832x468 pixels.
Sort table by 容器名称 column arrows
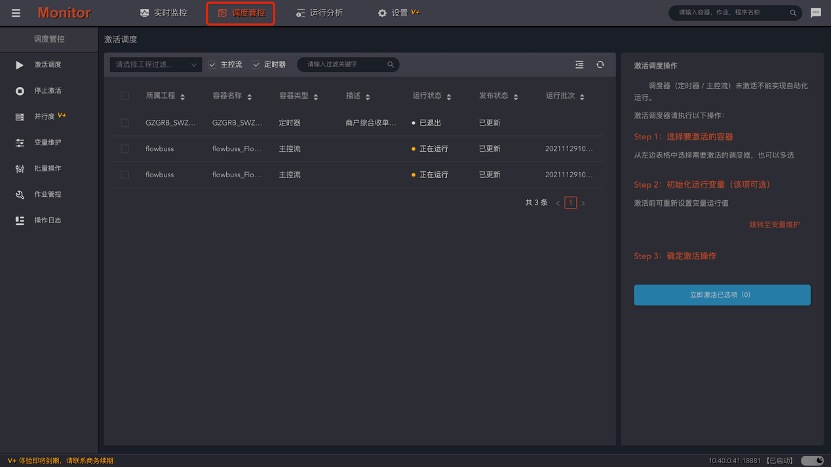point(249,97)
